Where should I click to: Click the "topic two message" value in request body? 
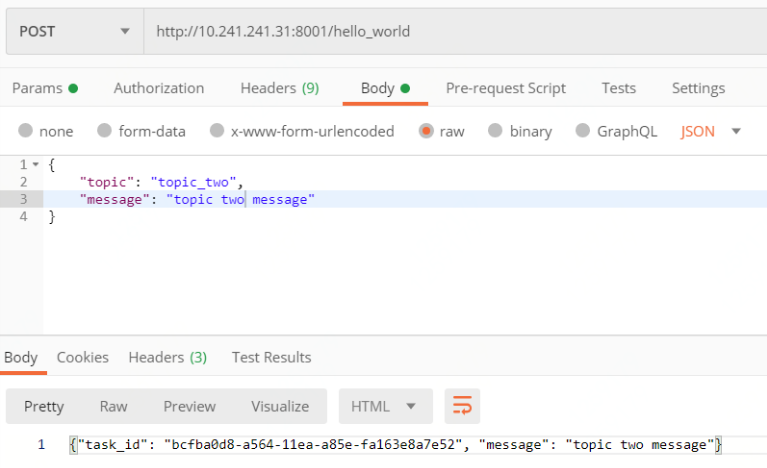click(x=240, y=200)
